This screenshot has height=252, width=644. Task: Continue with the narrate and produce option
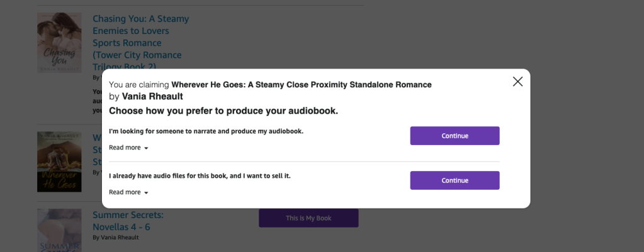click(455, 136)
